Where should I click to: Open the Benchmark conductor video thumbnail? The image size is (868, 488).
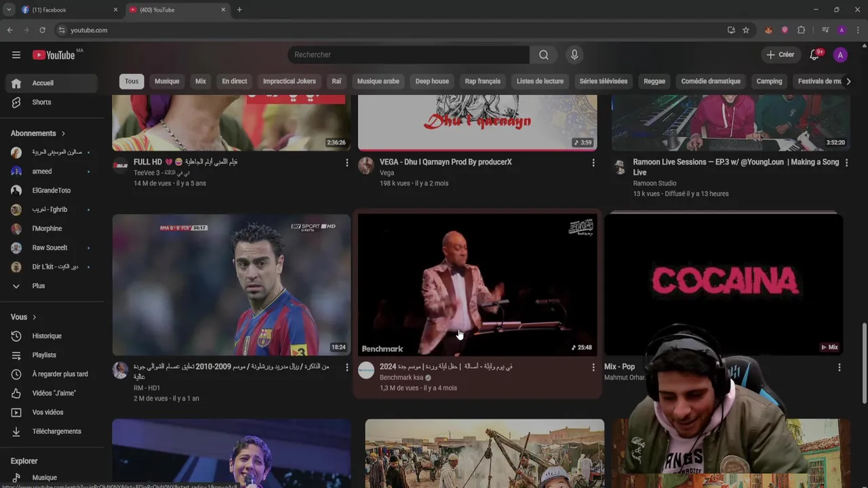pos(477,285)
